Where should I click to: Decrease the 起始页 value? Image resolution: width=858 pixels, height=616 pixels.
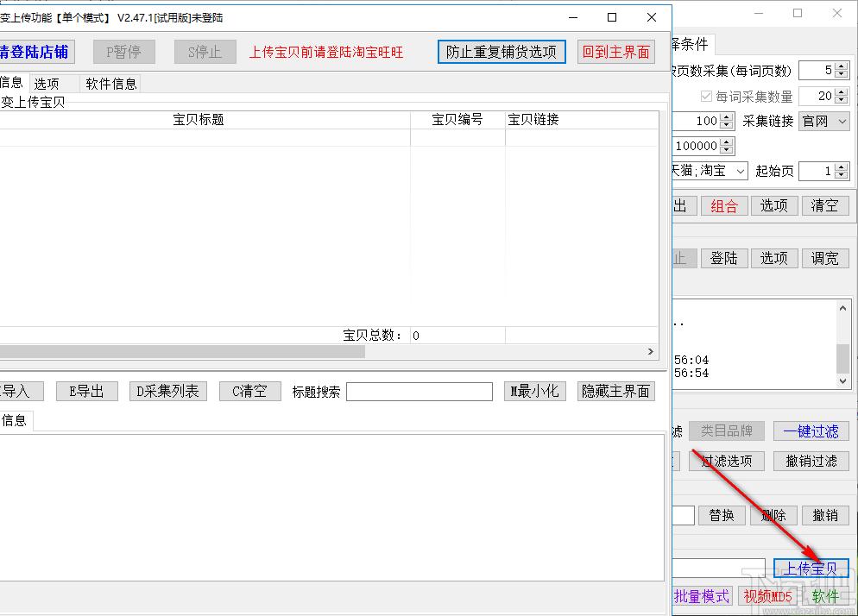click(842, 175)
